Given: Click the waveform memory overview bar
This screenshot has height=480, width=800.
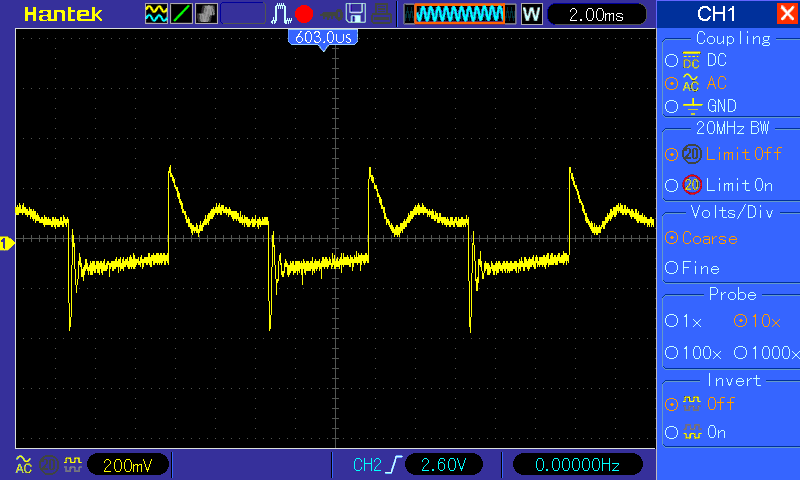Looking at the screenshot, I should click(x=460, y=14).
